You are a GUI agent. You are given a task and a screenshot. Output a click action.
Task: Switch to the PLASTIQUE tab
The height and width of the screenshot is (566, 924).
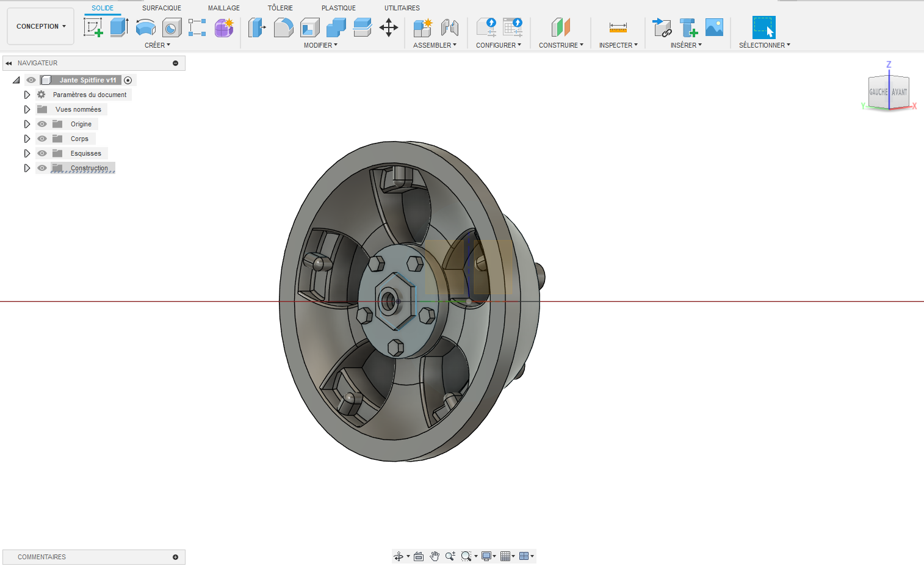(339, 8)
